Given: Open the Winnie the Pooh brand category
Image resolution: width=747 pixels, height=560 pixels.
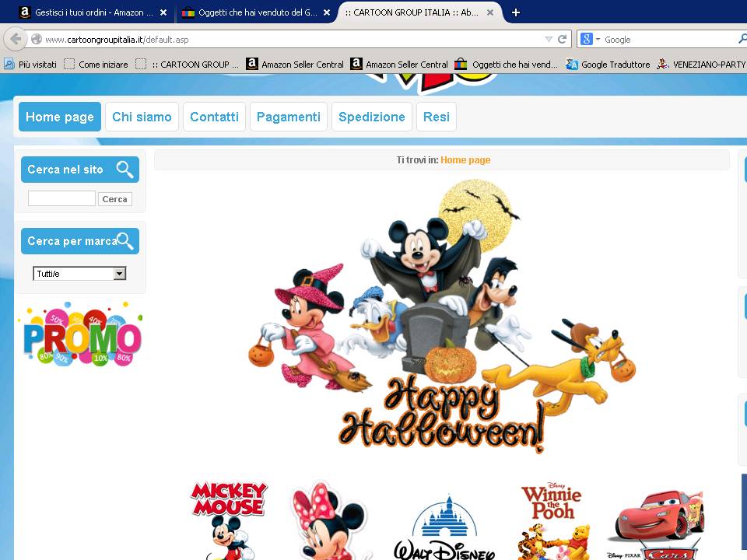Looking at the screenshot, I should tap(552, 520).
